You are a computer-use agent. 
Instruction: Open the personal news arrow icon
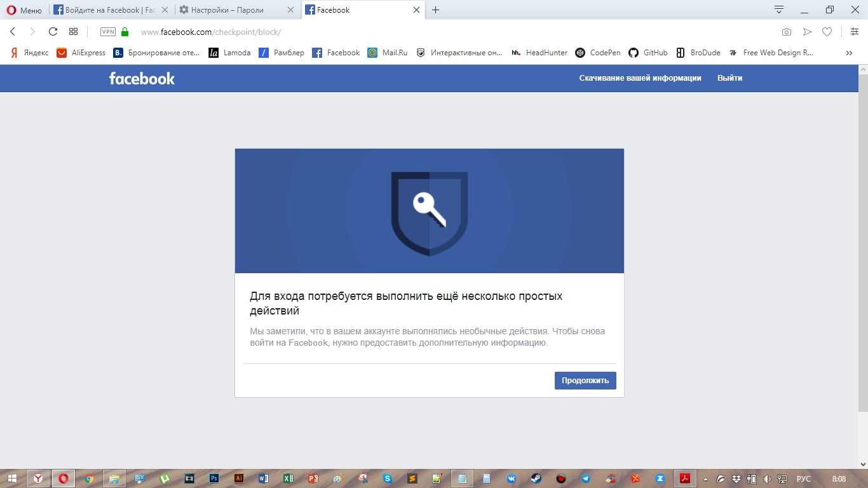807,32
